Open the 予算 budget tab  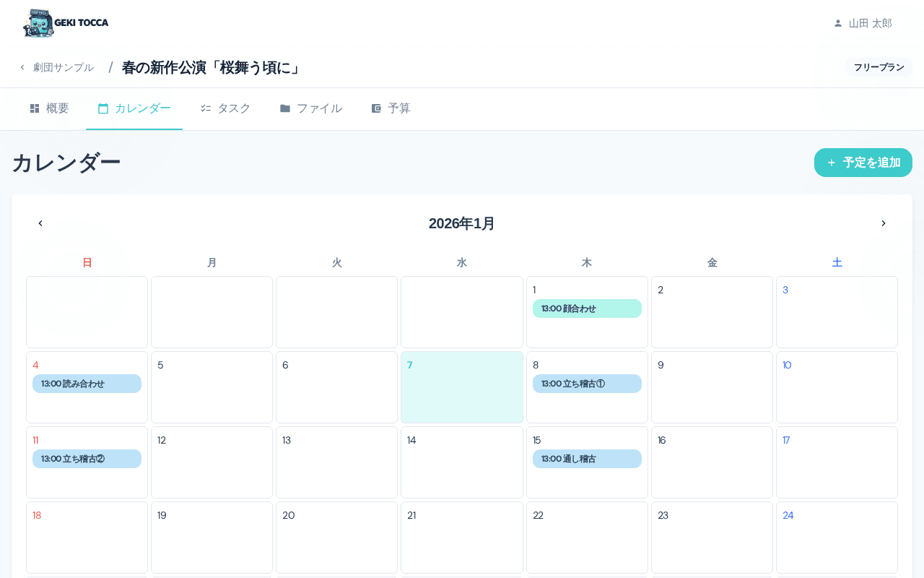tap(391, 108)
